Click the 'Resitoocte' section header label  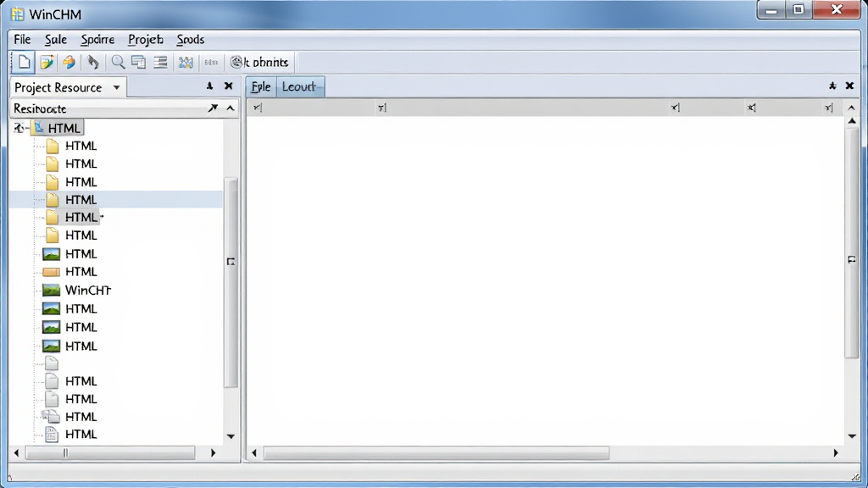coord(40,108)
